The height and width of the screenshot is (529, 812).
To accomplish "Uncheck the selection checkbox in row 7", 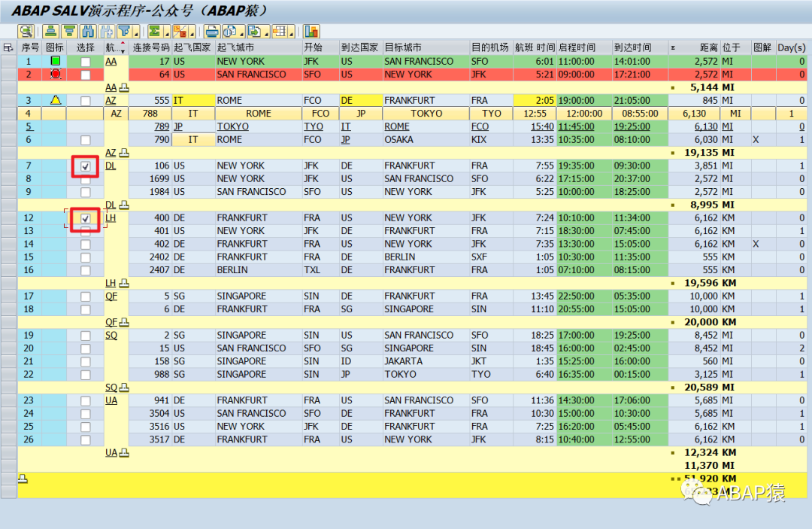I will (x=86, y=166).
